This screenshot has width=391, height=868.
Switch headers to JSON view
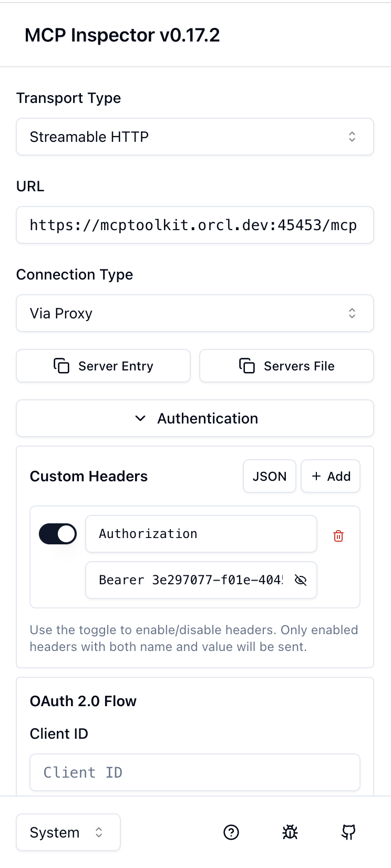pos(269,476)
